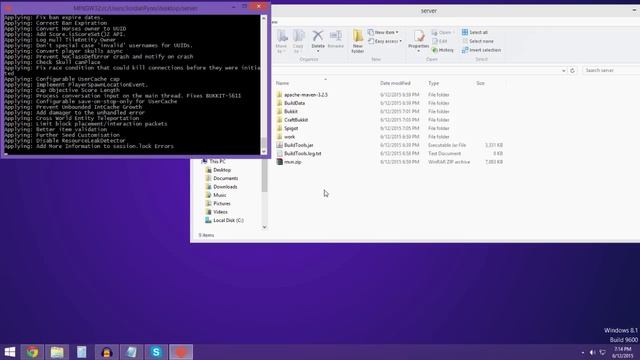This screenshot has height=360, width=640.
Task: Open the Windows Start button
Action: tap(10, 352)
